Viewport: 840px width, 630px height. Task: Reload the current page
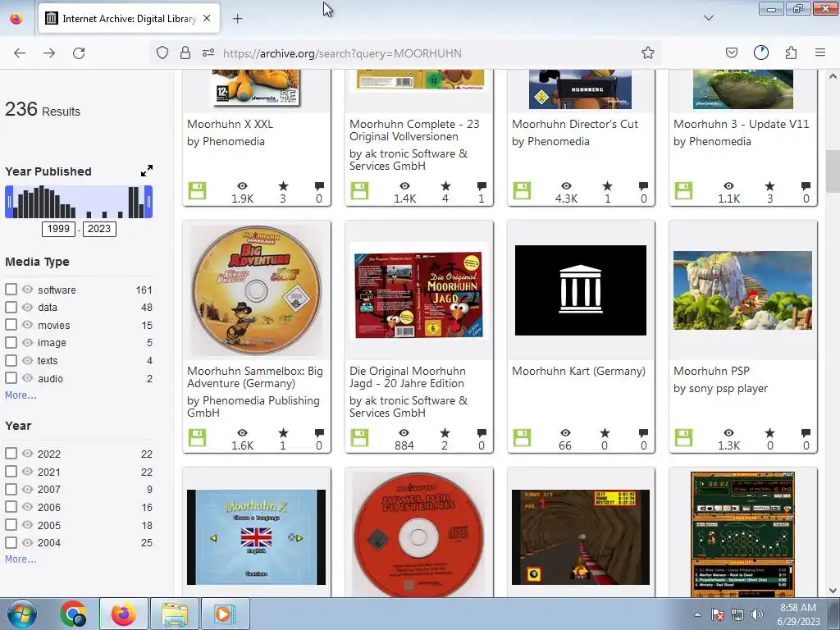79,53
